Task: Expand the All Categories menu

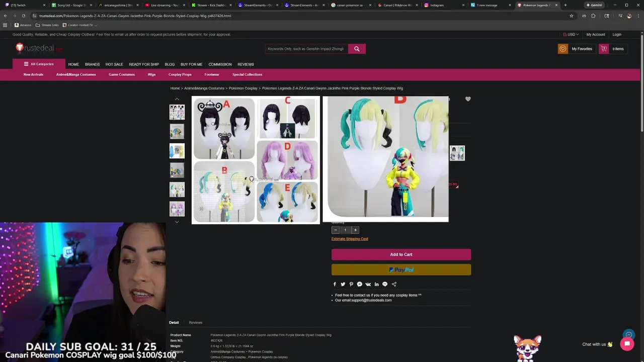Action: (39, 64)
